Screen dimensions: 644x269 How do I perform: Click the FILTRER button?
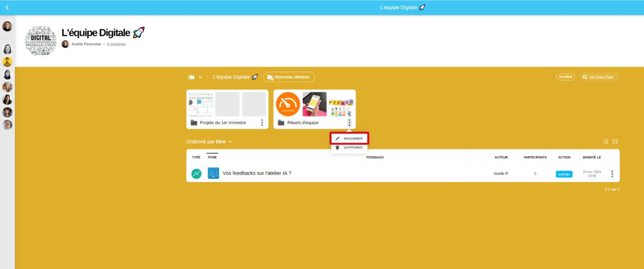pyautogui.click(x=565, y=77)
